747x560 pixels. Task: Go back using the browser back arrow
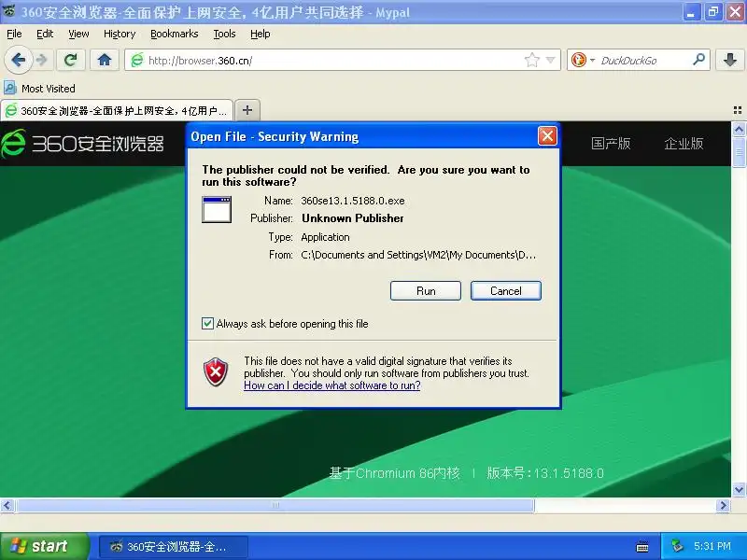pos(18,61)
